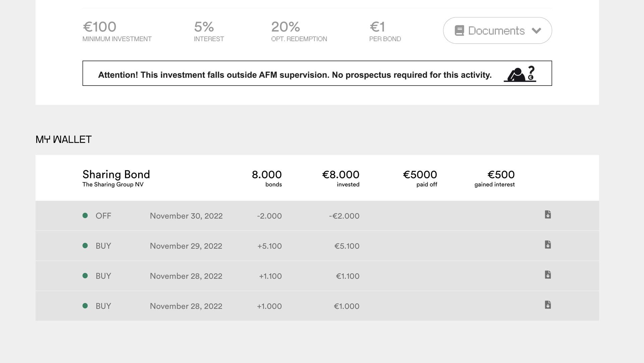Download document for November 30 OFF transaction
The image size is (644, 363).
(x=548, y=215)
